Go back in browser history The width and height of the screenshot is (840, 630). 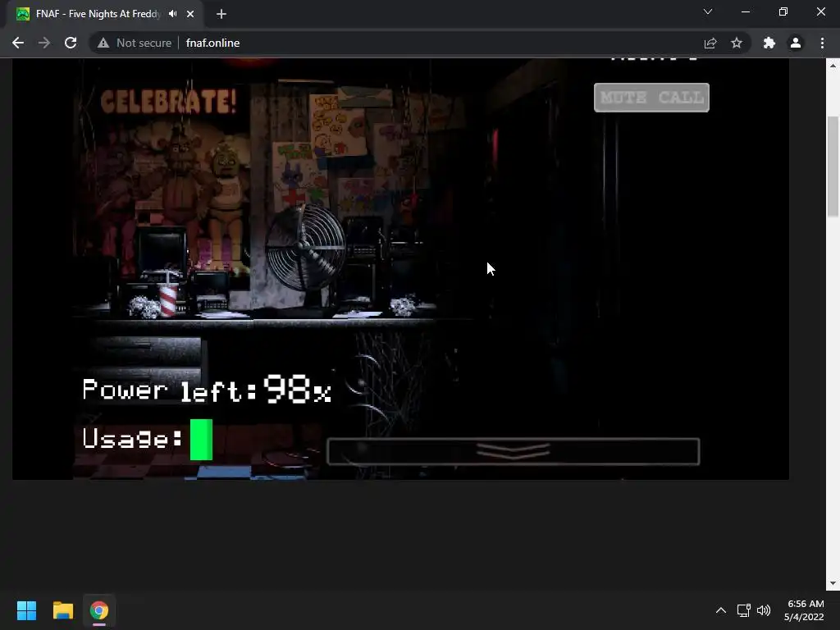pyautogui.click(x=18, y=43)
